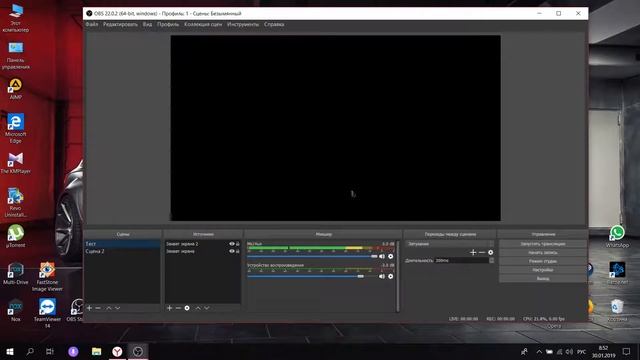
Task: Toggle lock on Захват экрана 2 source
Action: pos(238,244)
